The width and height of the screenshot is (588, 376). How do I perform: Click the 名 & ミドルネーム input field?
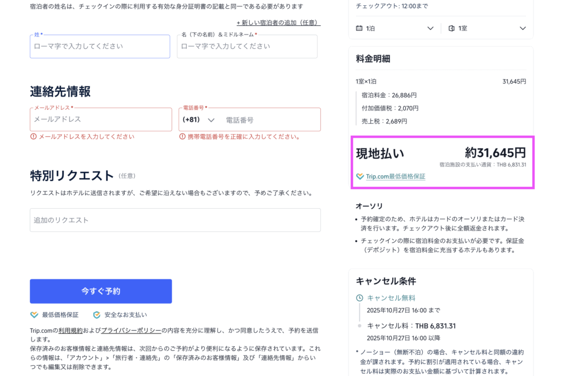247,47
